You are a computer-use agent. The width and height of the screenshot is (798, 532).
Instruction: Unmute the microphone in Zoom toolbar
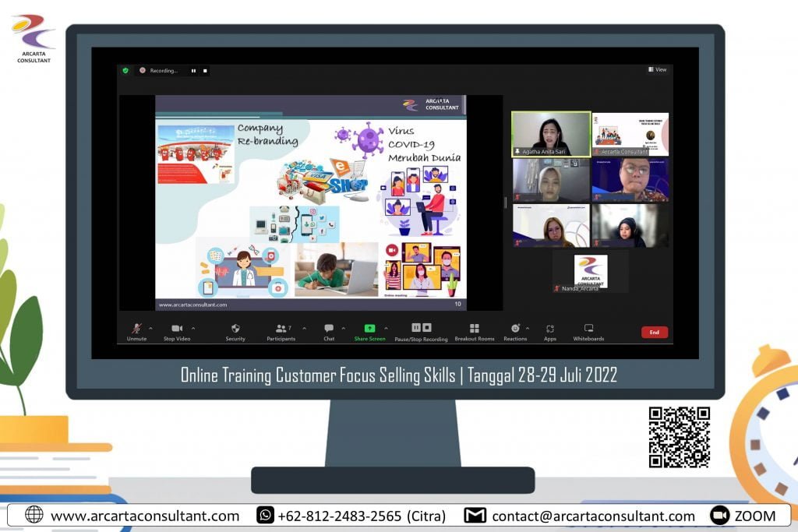[x=136, y=329]
